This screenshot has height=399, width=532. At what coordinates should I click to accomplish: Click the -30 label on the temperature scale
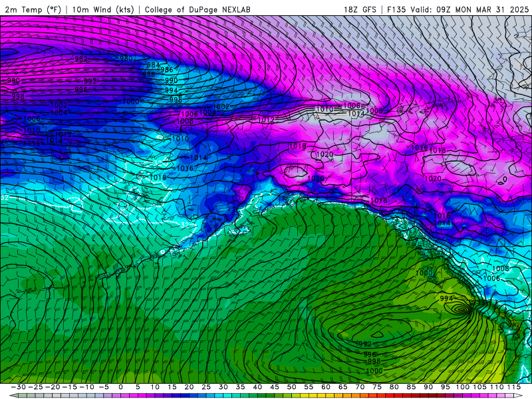[x=19, y=387]
